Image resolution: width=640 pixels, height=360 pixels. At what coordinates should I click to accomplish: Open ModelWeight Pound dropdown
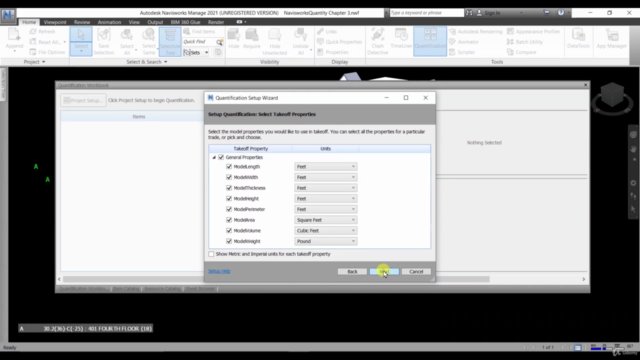pos(326,241)
